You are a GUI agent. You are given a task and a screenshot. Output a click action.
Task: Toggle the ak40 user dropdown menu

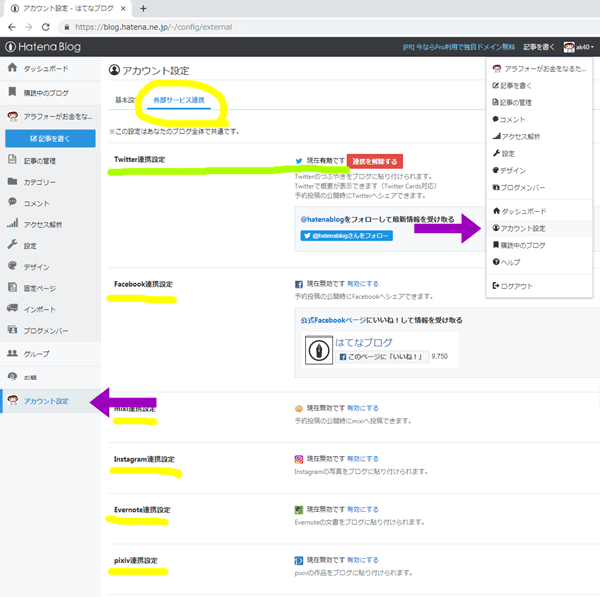[x=578, y=47]
